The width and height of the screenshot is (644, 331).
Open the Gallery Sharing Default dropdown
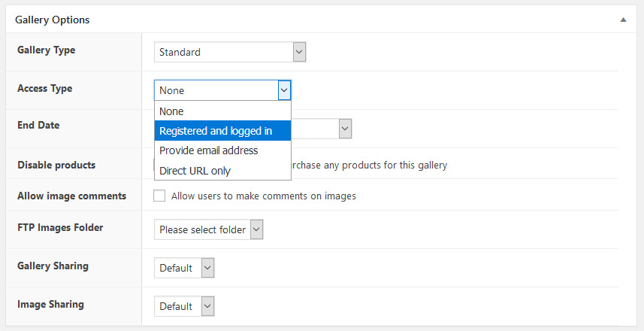pos(184,268)
